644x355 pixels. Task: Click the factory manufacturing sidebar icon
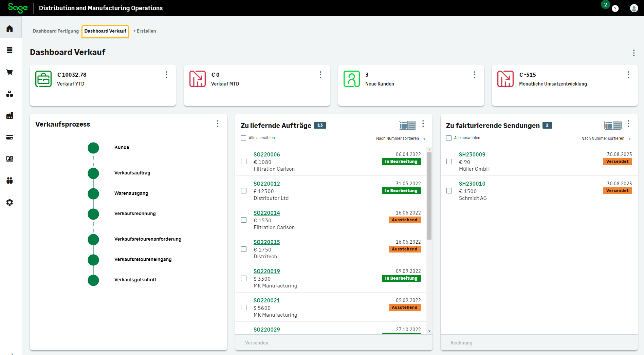tap(10, 115)
